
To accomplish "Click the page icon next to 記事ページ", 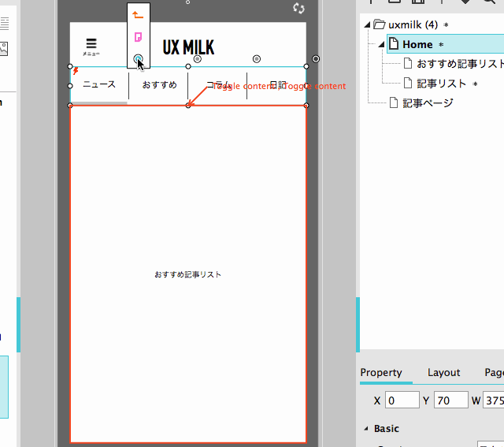I will point(394,102).
